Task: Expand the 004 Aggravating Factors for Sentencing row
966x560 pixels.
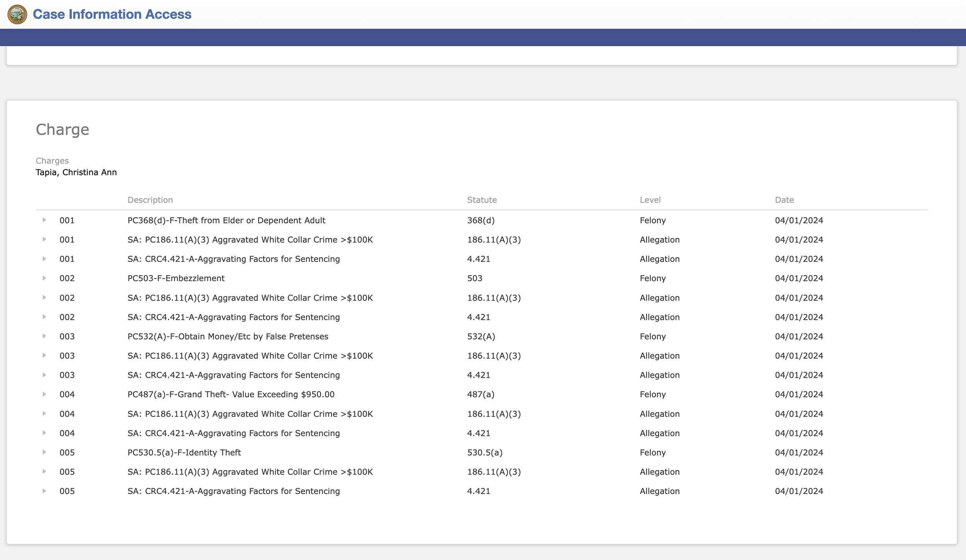Action: click(x=44, y=433)
